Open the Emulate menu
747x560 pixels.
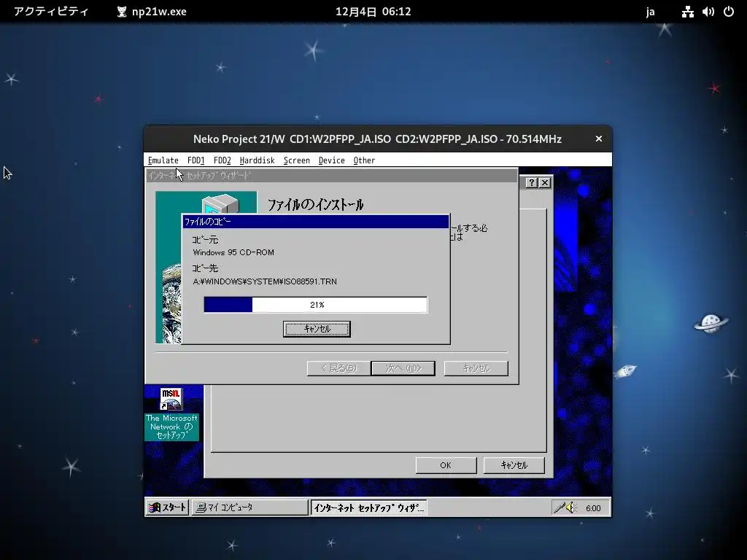click(x=163, y=160)
